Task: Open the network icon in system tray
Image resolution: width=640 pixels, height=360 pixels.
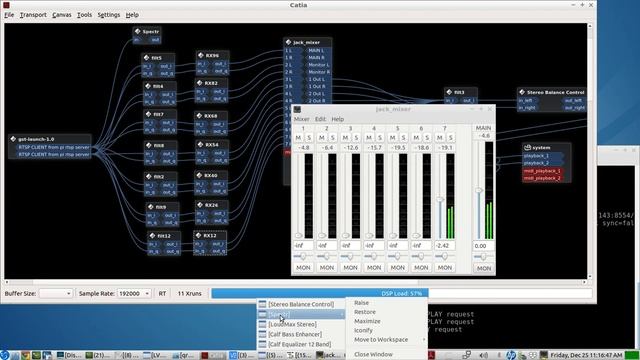Action: click(467, 355)
